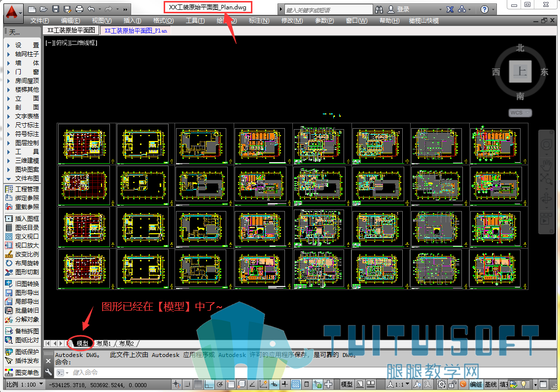560x392 pixels.
Task: Toggle ortho mode in status bar
Action: [210, 385]
